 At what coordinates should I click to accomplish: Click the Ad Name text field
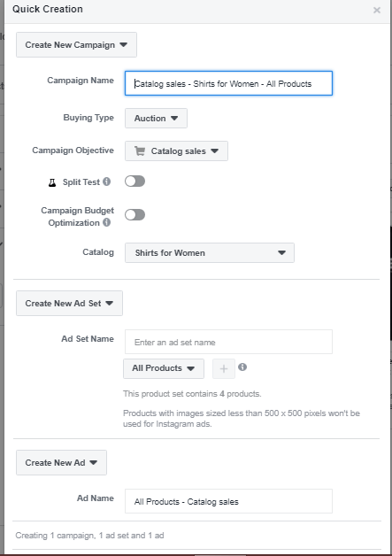coord(228,501)
